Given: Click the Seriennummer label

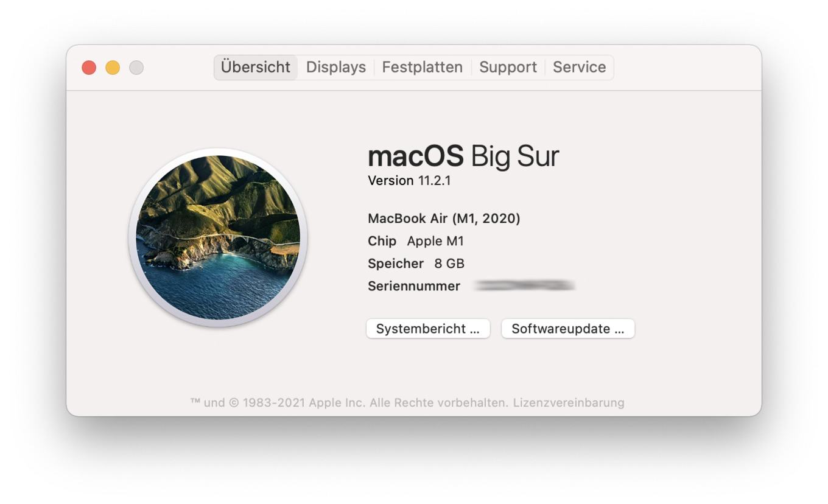Looking at the screenshot, I should coord(414,286).
